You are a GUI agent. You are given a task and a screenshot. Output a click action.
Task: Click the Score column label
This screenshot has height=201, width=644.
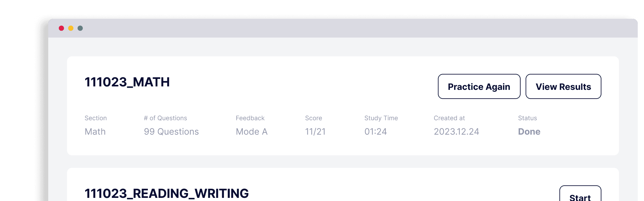click(313, 118)
